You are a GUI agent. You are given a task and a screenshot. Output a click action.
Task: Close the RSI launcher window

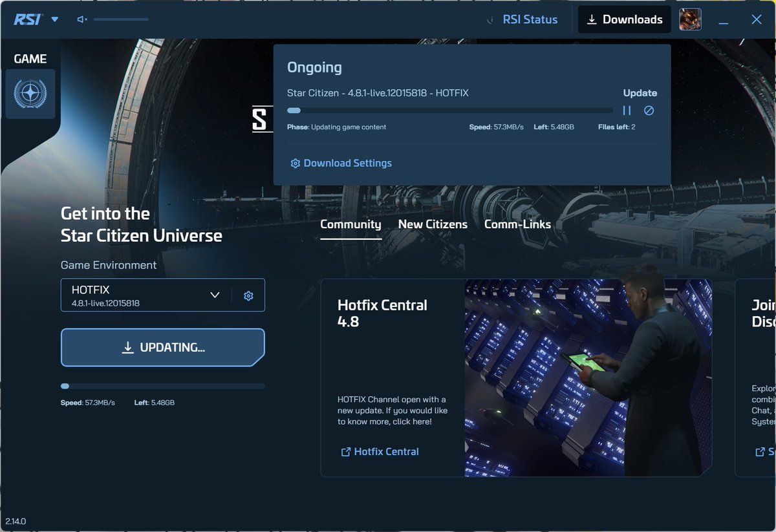tap(756, 19)
